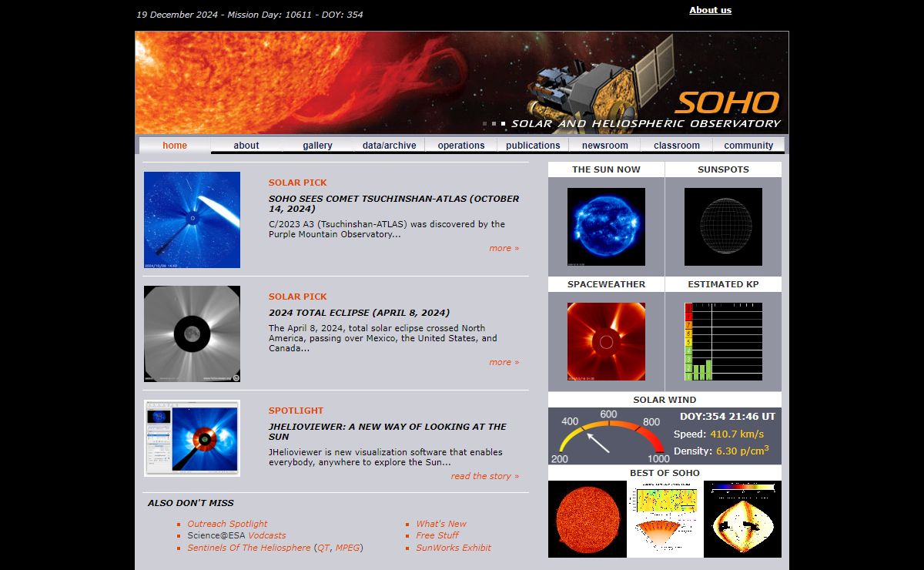Open Best of SOHO red sun image
Screen dimensions: 924x570
587,519
